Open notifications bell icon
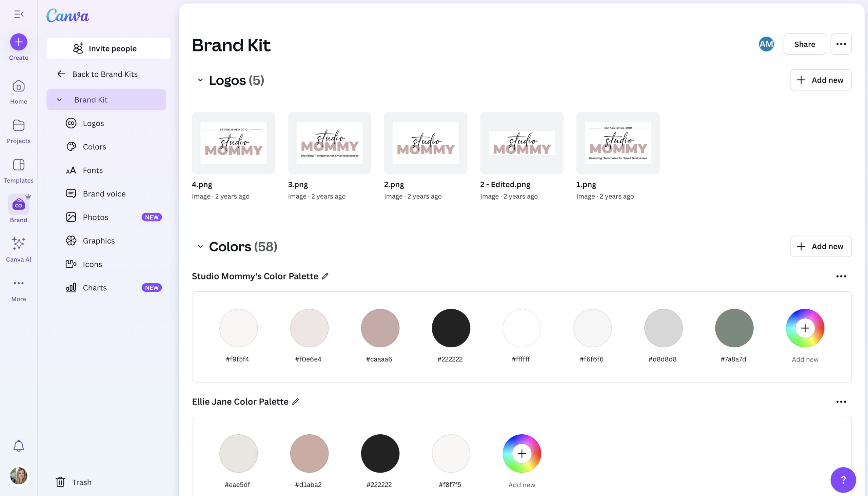This screenshot has width=868, height=496. click(x=19, y=446)
